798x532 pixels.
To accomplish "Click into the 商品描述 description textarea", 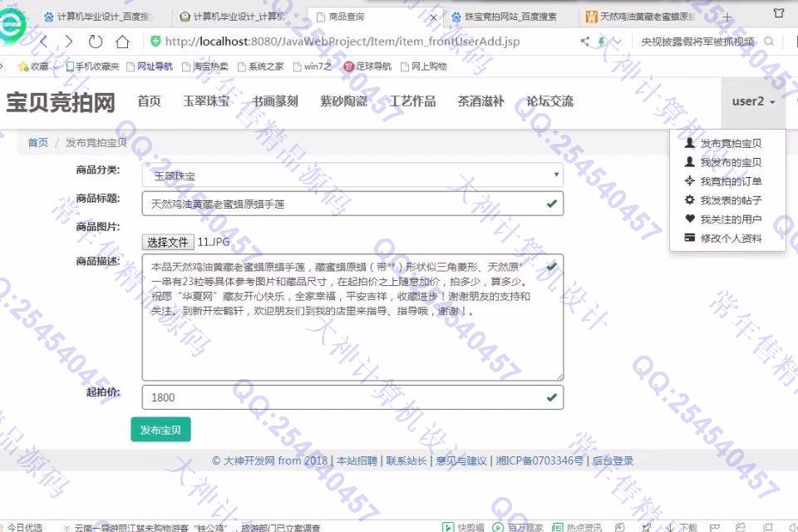I will coord(352,318).
